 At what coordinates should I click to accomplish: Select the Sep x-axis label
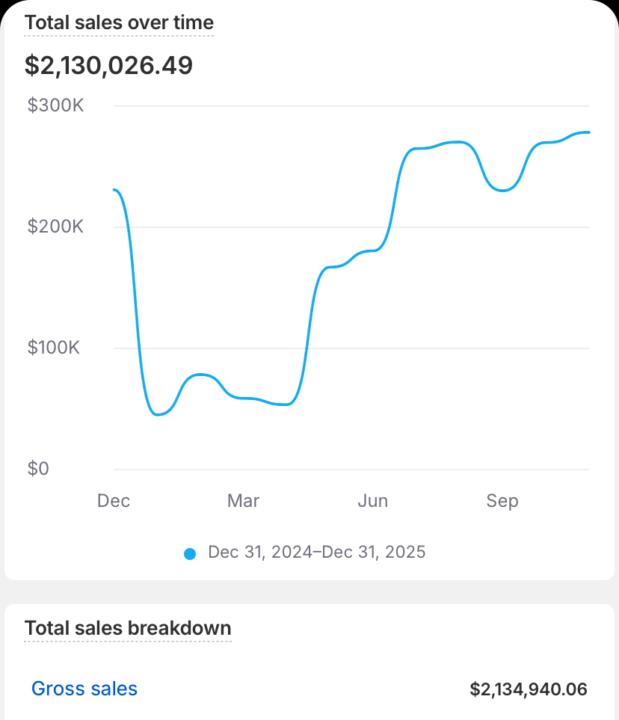pyautogui.click(x=502, y=501)
